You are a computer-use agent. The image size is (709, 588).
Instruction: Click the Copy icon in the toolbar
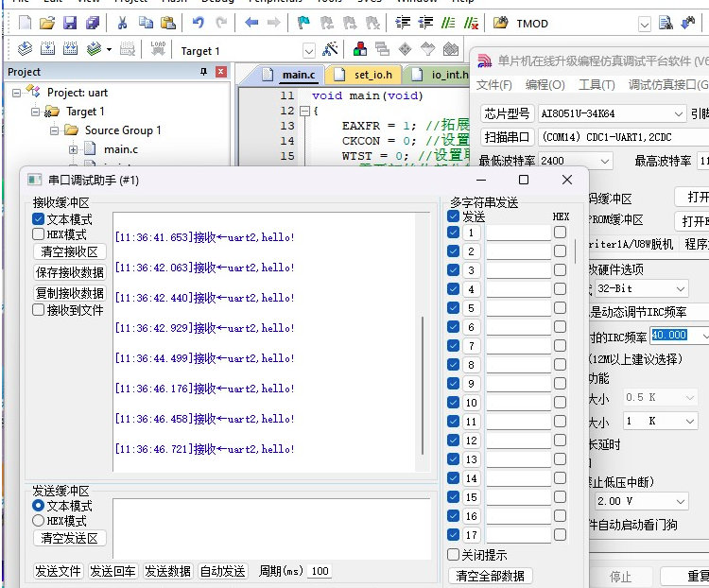pos(146,23)
